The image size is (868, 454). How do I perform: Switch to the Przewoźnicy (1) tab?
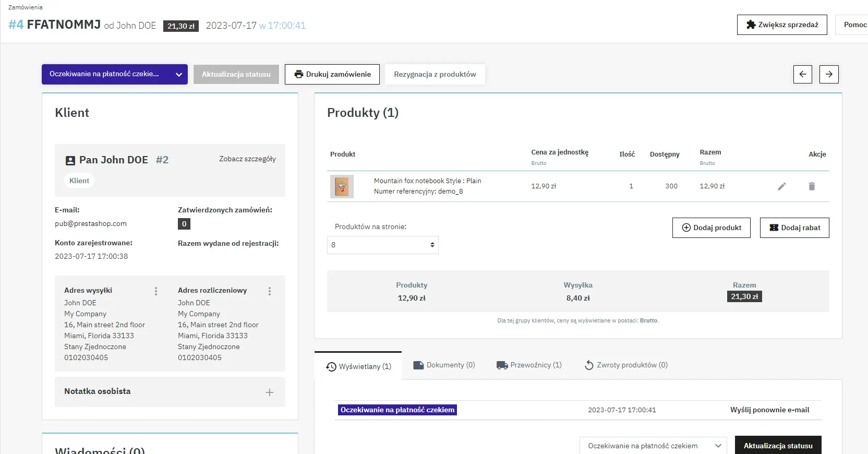coord(529,365)
